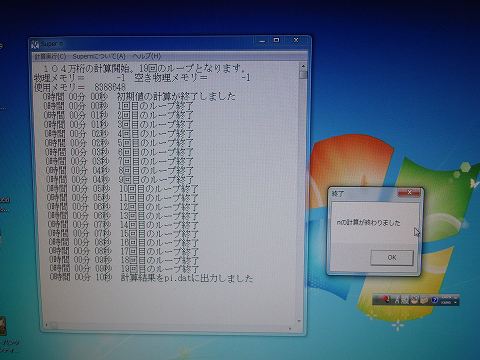Click the Super π title bar icon
This screenshot has width=480, height=360.
click(x=35, y=44)
